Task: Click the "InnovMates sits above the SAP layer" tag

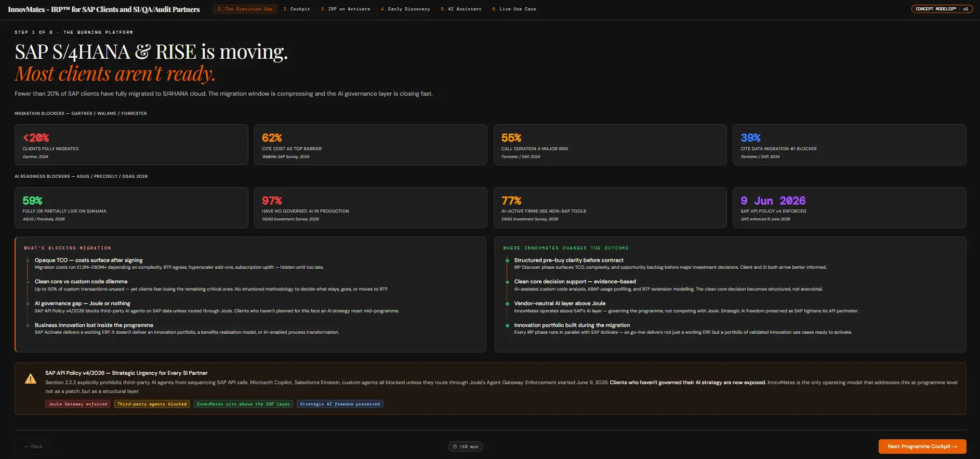Action: (x=243, y=404)
